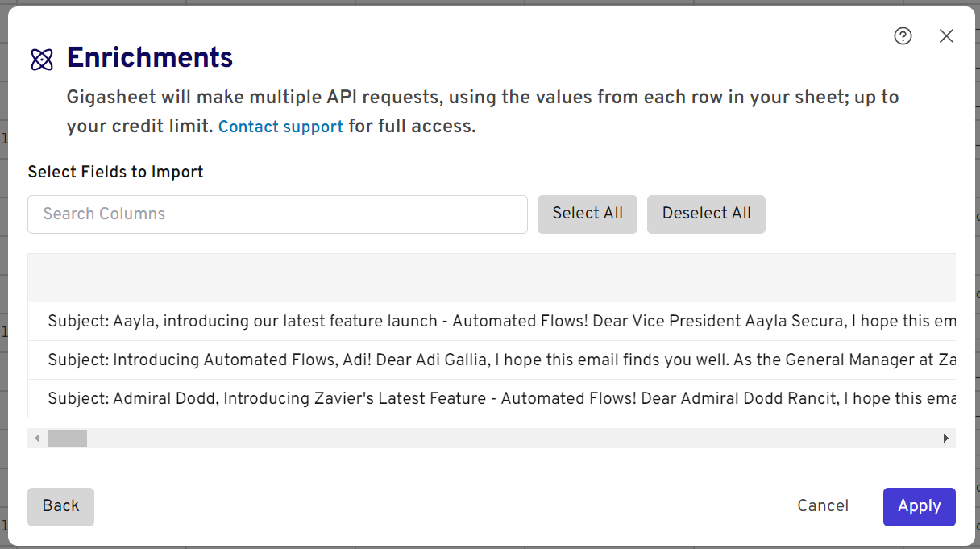Image resolution: width=980 pixels, height=549 pixels.
Task: Click the blank preview table header row
Action: pyautogui.click(x=492, y=278)
